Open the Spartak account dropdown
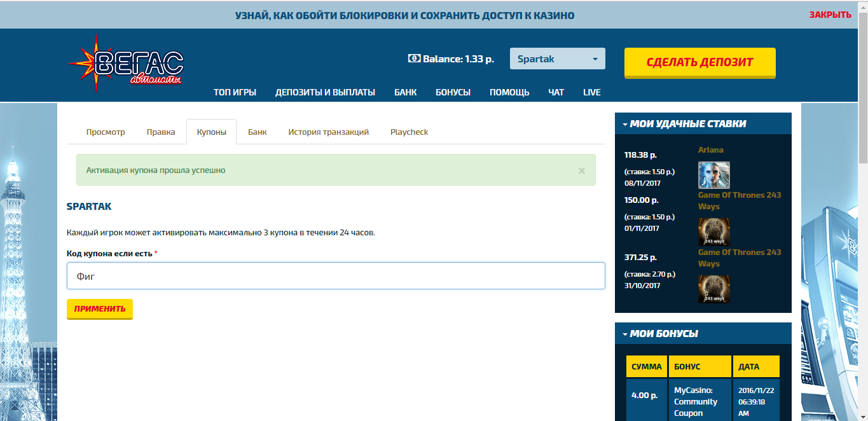 (557, 59)
